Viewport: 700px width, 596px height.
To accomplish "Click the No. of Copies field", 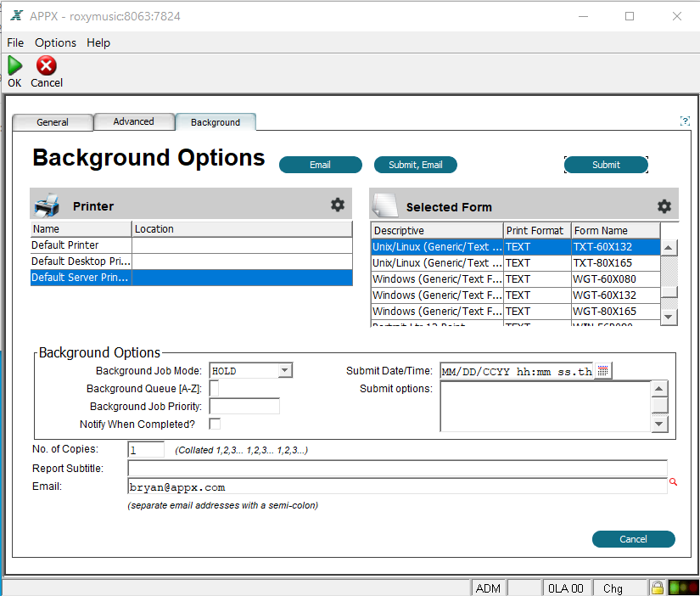I will click(146, 449).
